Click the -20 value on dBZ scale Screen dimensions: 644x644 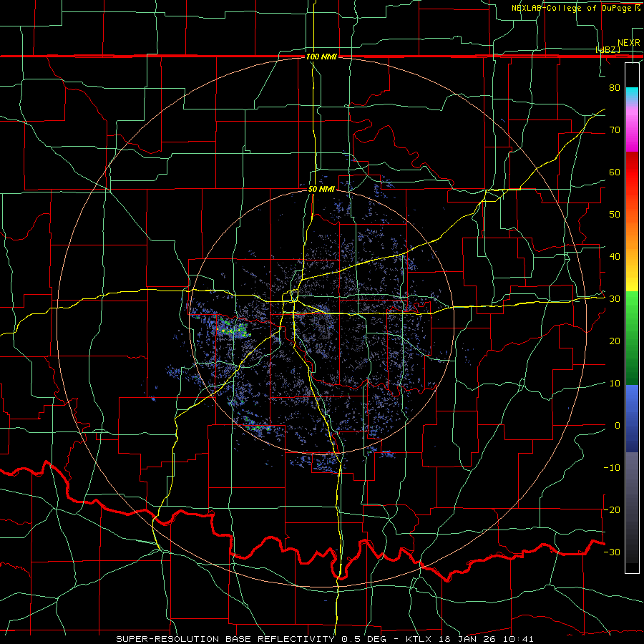[612, 509]
